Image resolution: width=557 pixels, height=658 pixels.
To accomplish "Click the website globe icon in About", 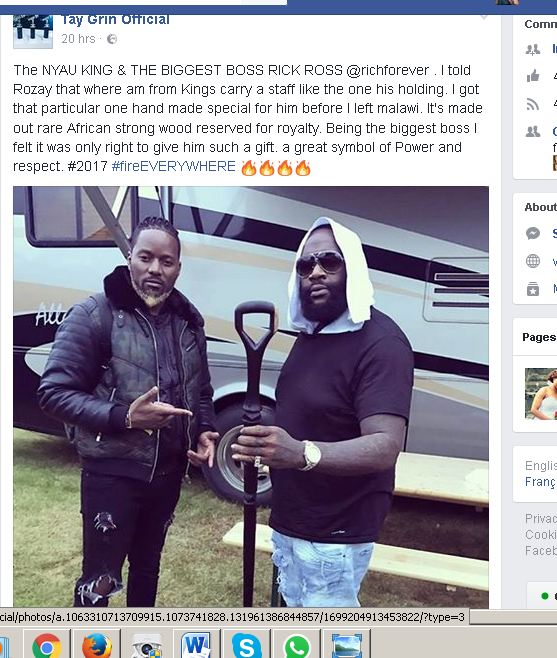I will point(533,261).
